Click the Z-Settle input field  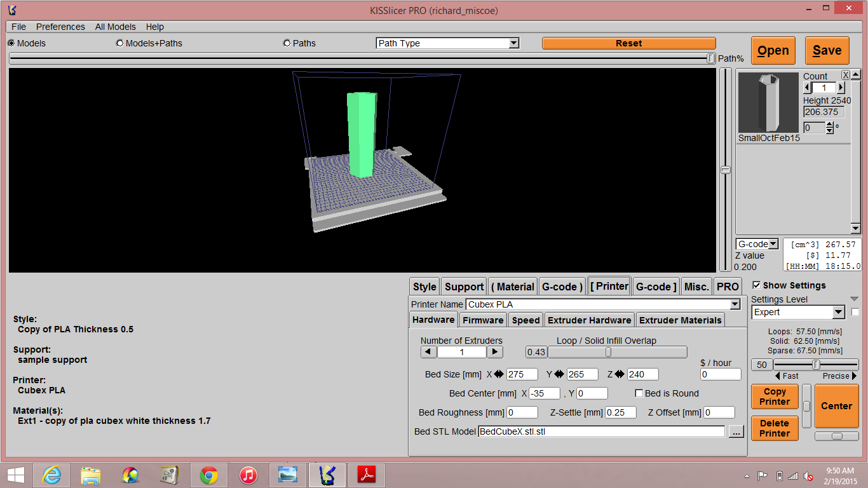[x=620, y=412]
